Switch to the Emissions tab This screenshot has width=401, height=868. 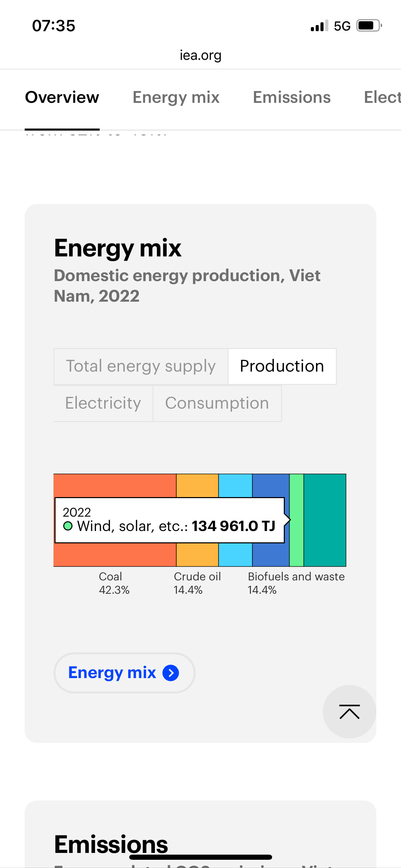(292, 97)
